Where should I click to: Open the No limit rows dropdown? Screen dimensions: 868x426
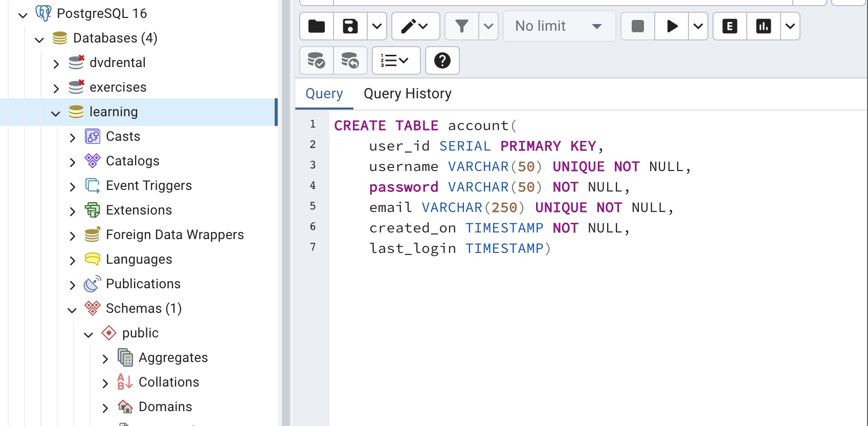(x=559, y=26)
